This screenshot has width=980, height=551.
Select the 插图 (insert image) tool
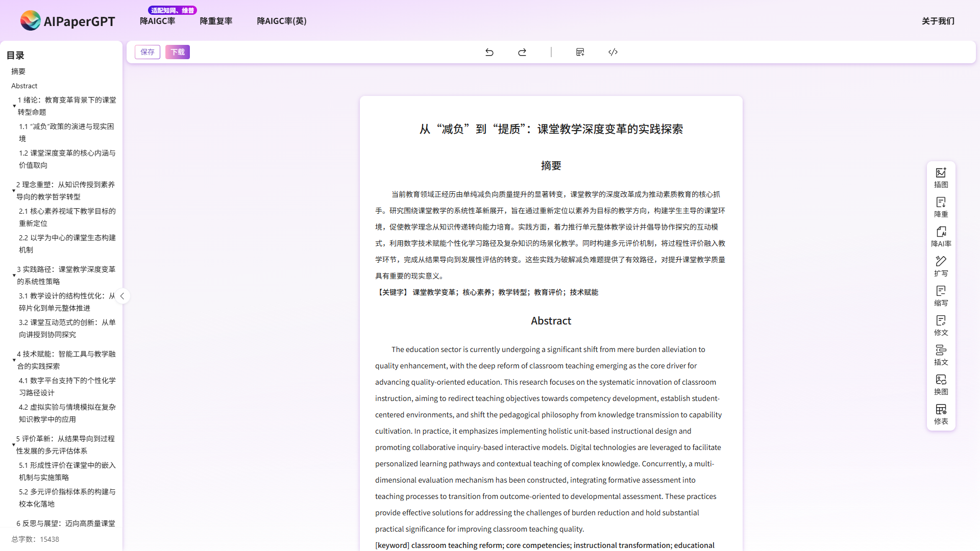click(x=941, y=177)
